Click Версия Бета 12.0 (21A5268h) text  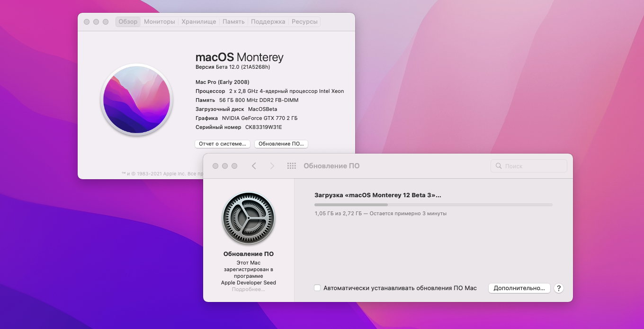233,67
